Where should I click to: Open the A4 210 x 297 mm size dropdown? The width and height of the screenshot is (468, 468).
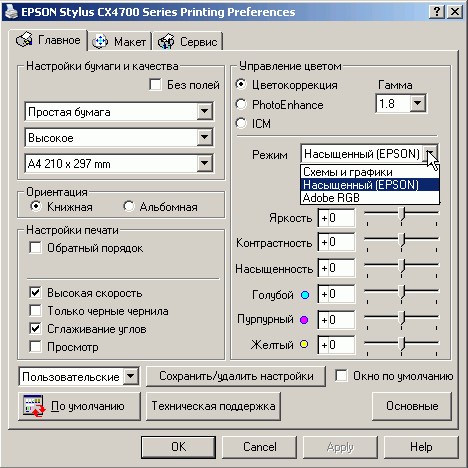[x=204, y=163]
